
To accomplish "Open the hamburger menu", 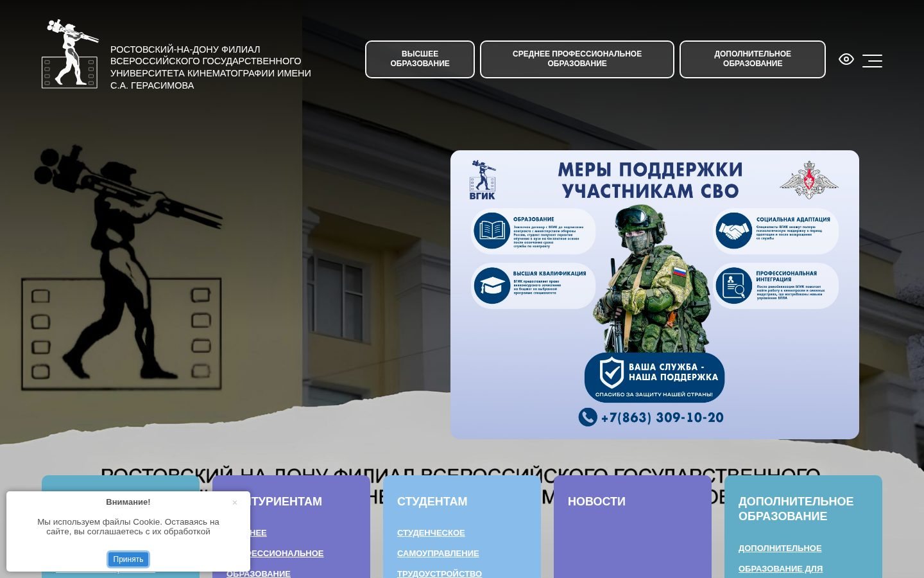I will point(872,60).
